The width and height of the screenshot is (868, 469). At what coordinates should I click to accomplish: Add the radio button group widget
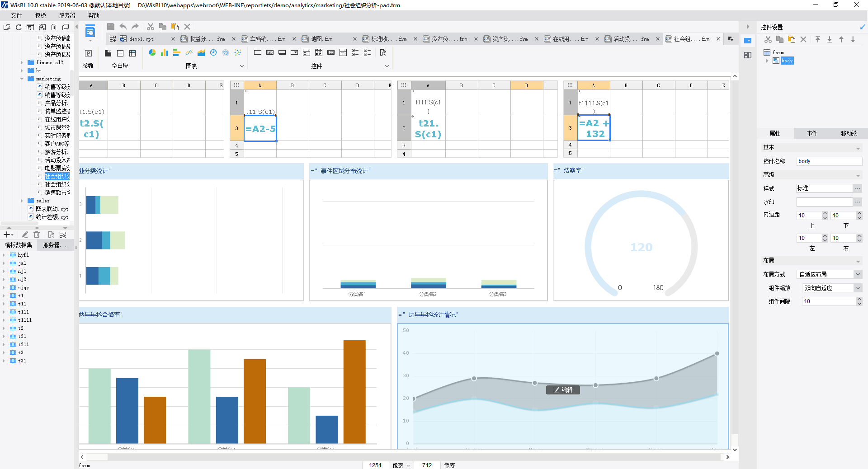[x=355, y=53]
